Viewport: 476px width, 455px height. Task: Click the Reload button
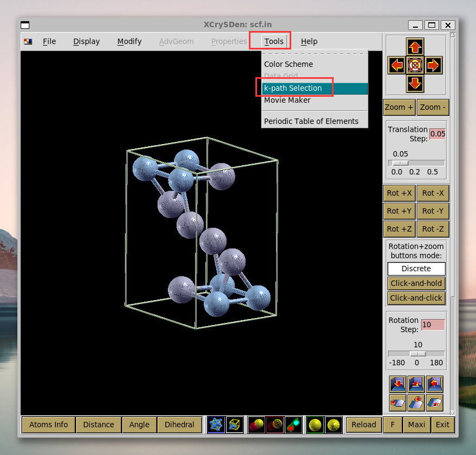[364, 425]
